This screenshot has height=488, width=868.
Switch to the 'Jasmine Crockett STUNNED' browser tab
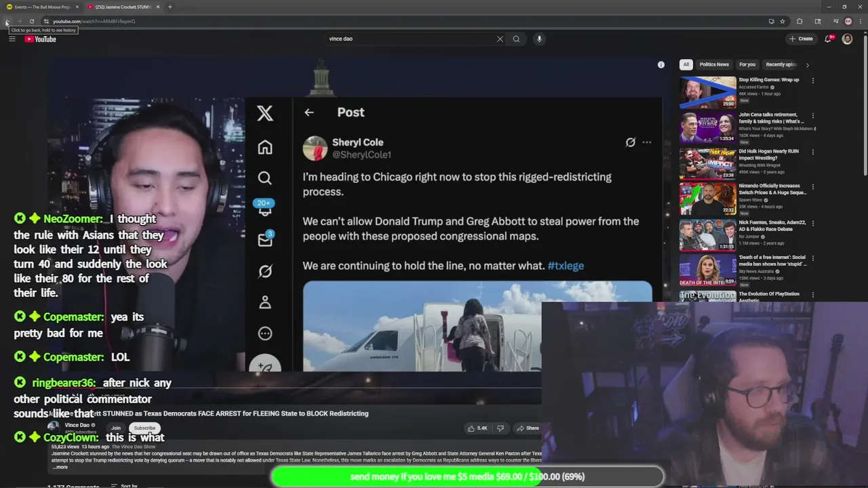(123, 7)
